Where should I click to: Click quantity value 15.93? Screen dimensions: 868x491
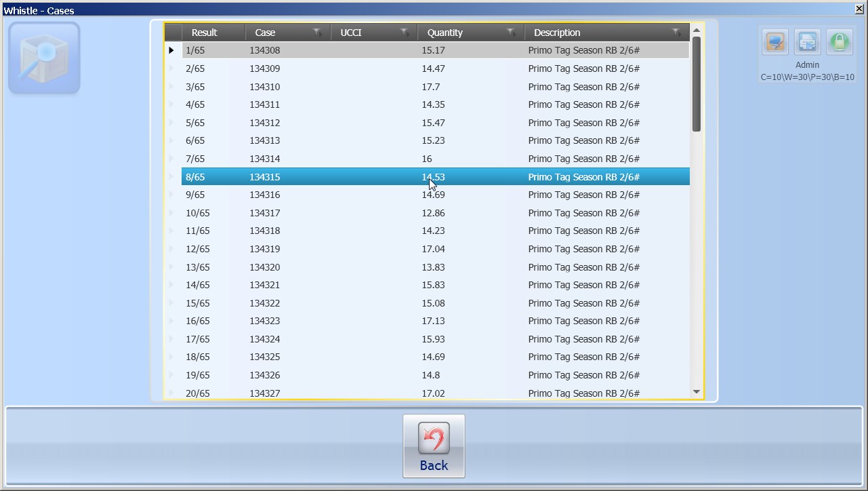pos(433,339)
